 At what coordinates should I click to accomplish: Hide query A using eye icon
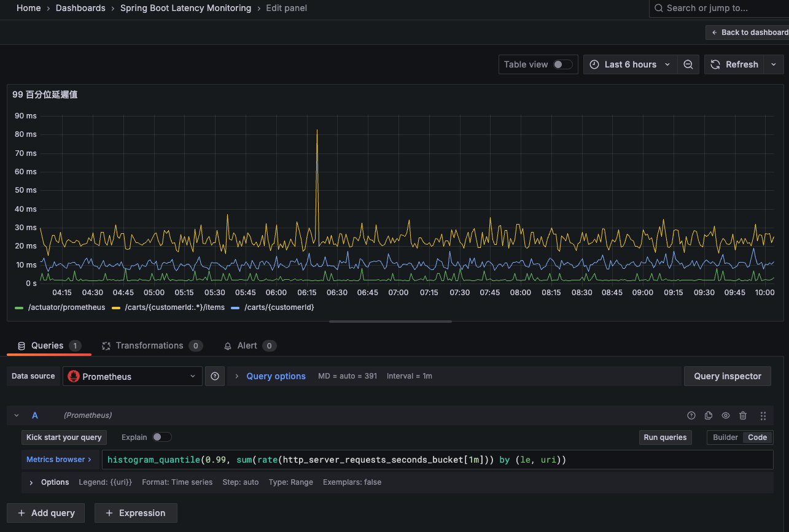[726, 415]
